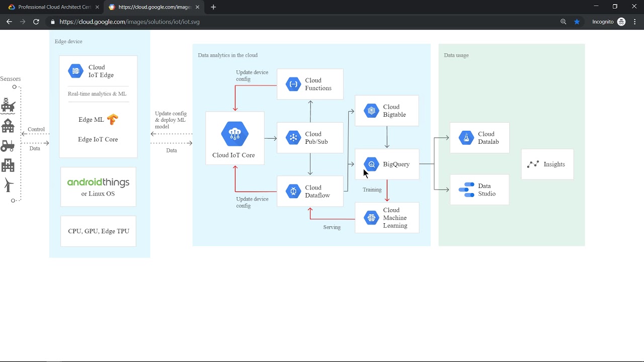Close the Professional Cloud Architect tab
This screenshot has height=362, width=644.
coord(97,7)
